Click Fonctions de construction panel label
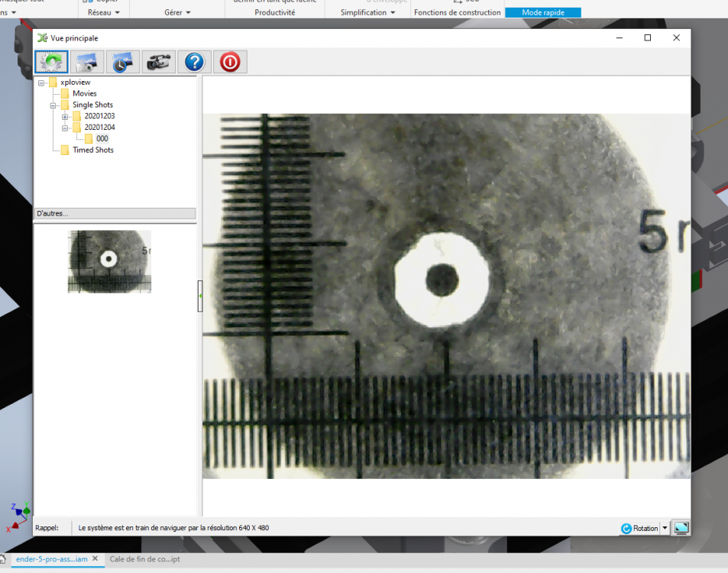The height and width of the screenshot is (573, 728). click(458, 12)
